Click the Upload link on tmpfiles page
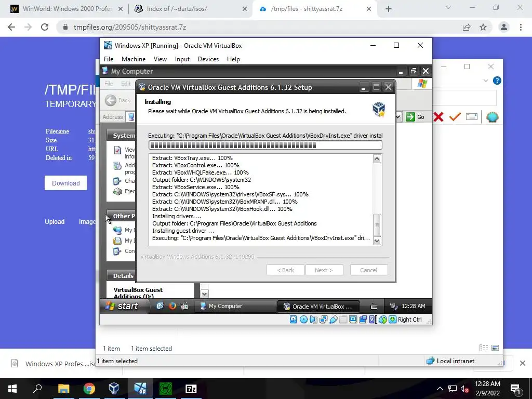The width and height of the screenshot is (532, 399). click(x=55, y=221)
